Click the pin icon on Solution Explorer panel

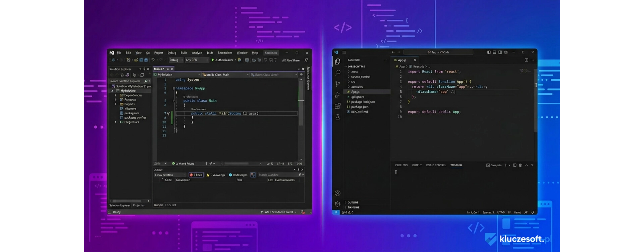(144, 69)
